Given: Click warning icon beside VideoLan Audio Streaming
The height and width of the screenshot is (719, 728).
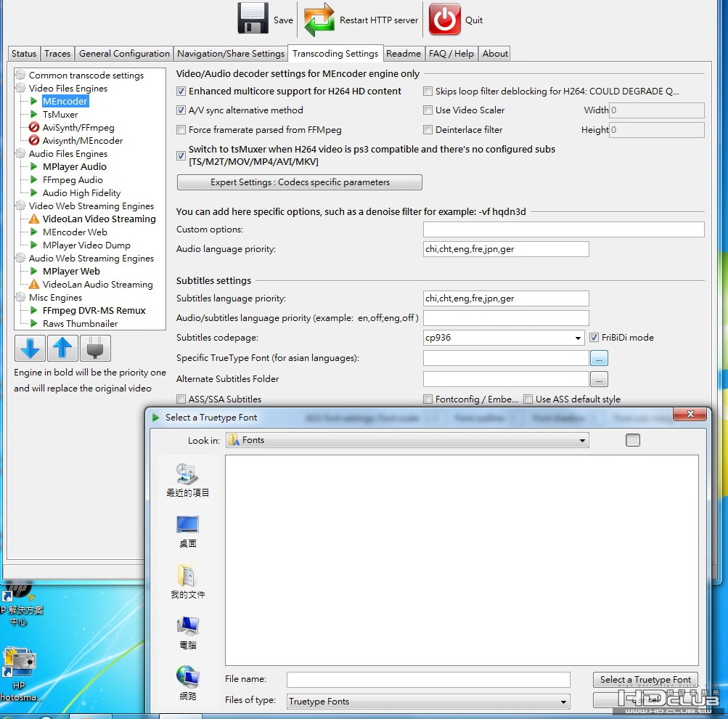Looking at the screenshot, I should 34,284.
